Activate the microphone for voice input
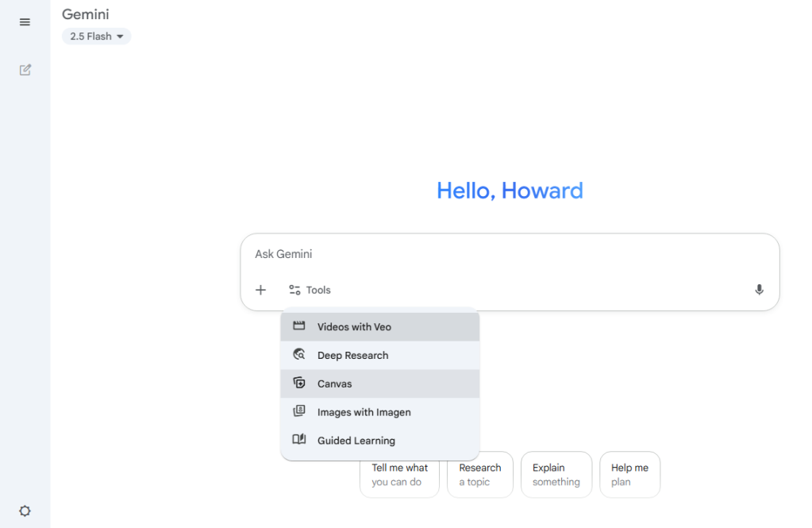Image resolution: width=812 pixels, height=528 pixels. point(759,290)
